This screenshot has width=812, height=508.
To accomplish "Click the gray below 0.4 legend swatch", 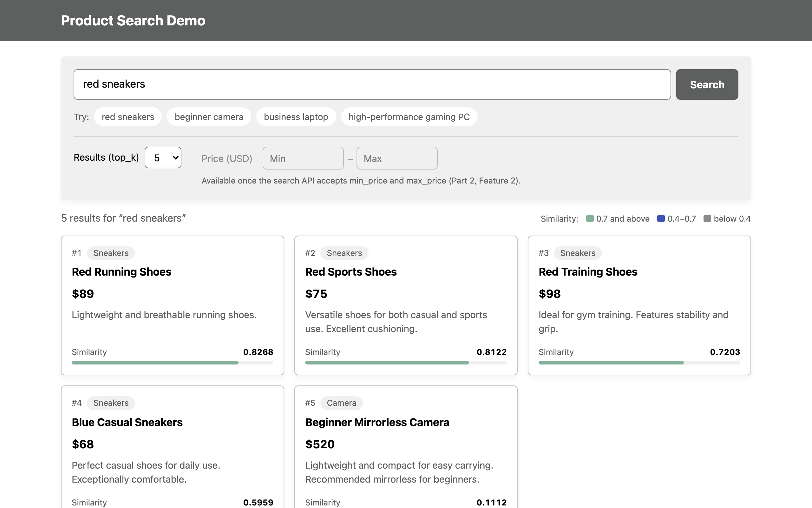I will point(707,218).
